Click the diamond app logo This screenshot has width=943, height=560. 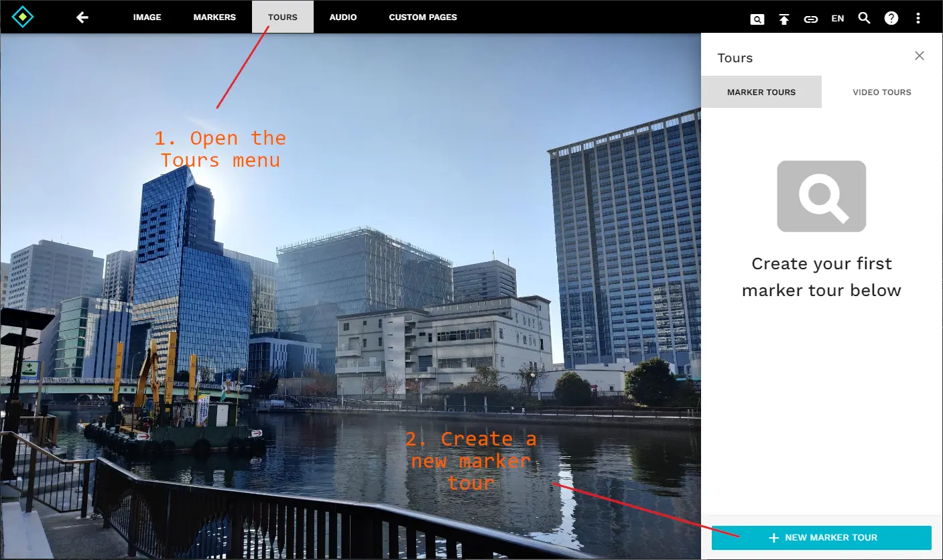click(23, 17)
